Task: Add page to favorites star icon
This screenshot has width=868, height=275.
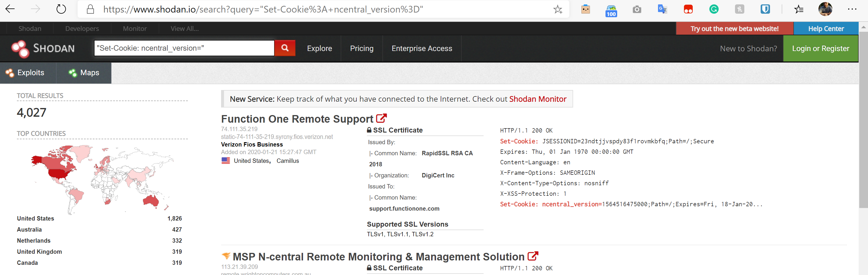Action: click(558, 9)
